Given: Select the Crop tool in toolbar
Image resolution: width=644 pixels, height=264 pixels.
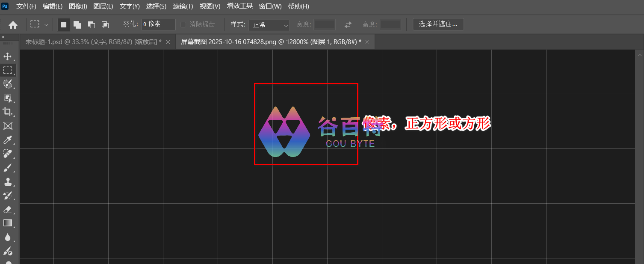Looking at the screenshot, I should tap(8, 112).
